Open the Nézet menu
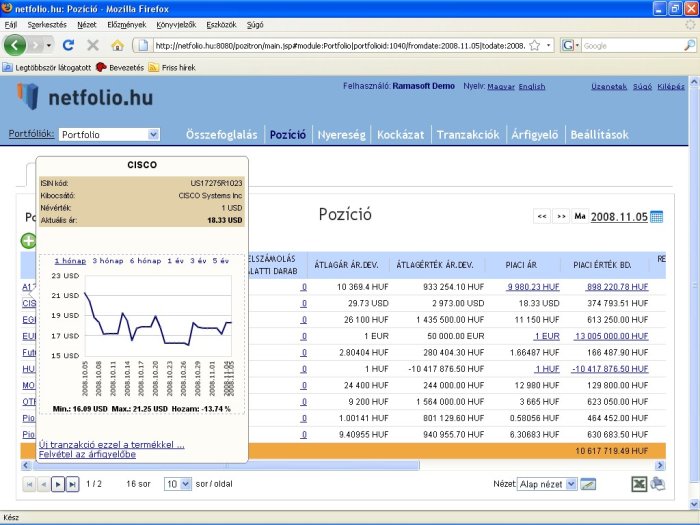The width and height of the screenshot is (700, 525). tap(87, 25)
